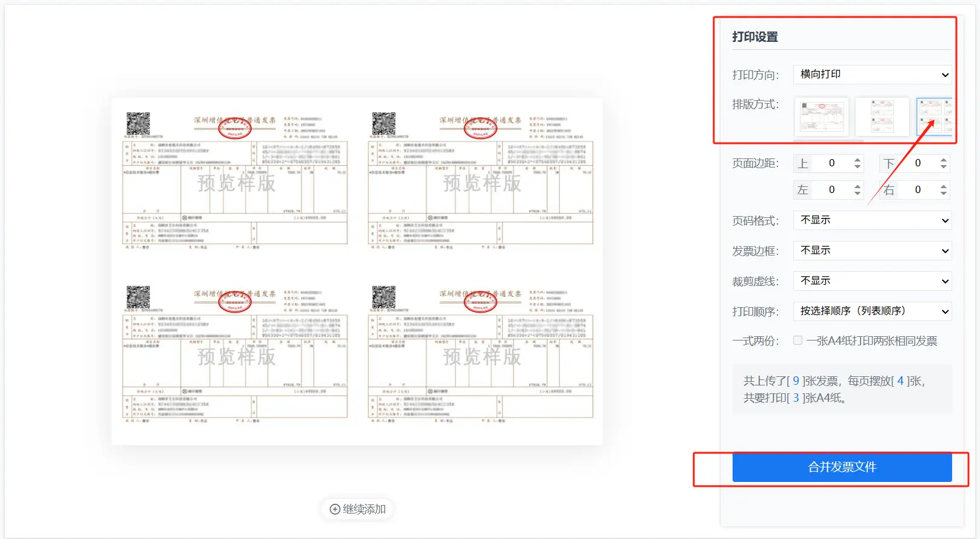Decrease the right (右) margin with down arrow
The image size is (980, 539).
coord(944,193)
